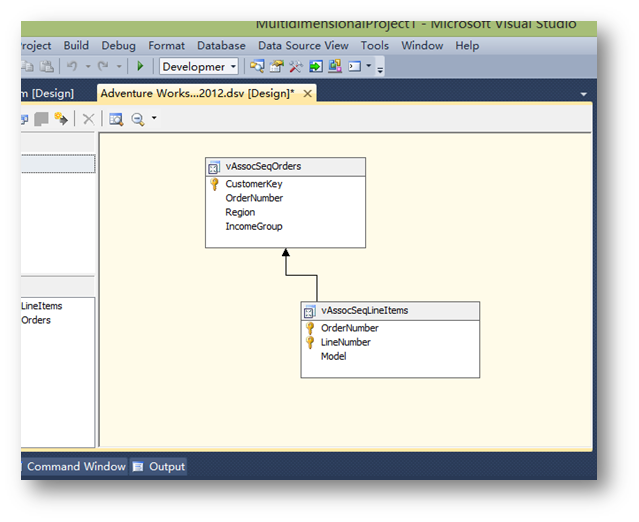Open the Format menu

[x=166, y=45]
